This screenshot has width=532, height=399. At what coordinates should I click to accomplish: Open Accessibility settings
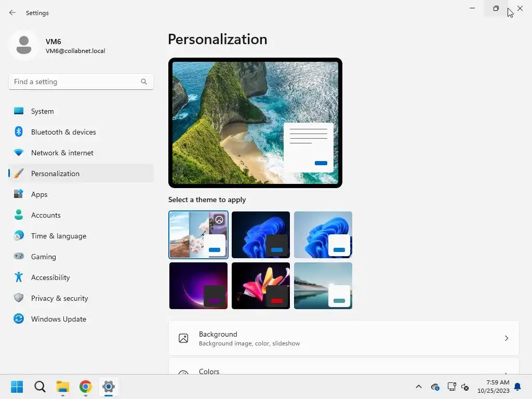pyautogui.click(x=81, y=277)
